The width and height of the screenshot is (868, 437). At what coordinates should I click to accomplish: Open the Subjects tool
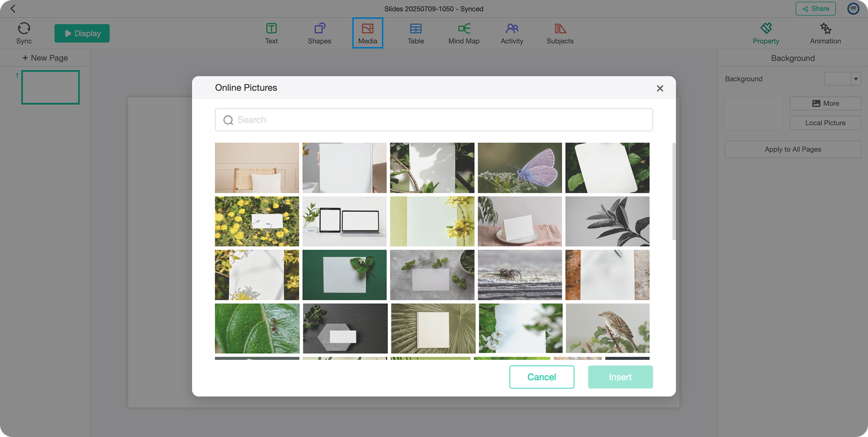click(x=560, y=29)
